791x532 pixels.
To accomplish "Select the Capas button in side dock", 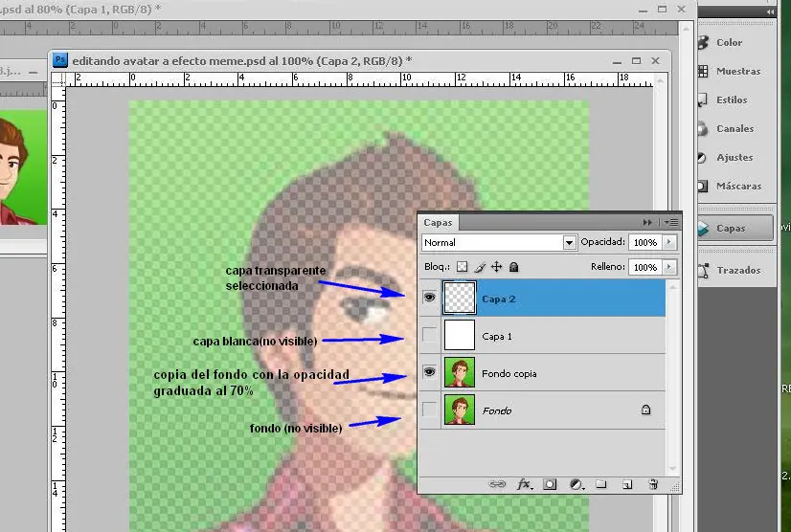I will click(x=736, y=229).
